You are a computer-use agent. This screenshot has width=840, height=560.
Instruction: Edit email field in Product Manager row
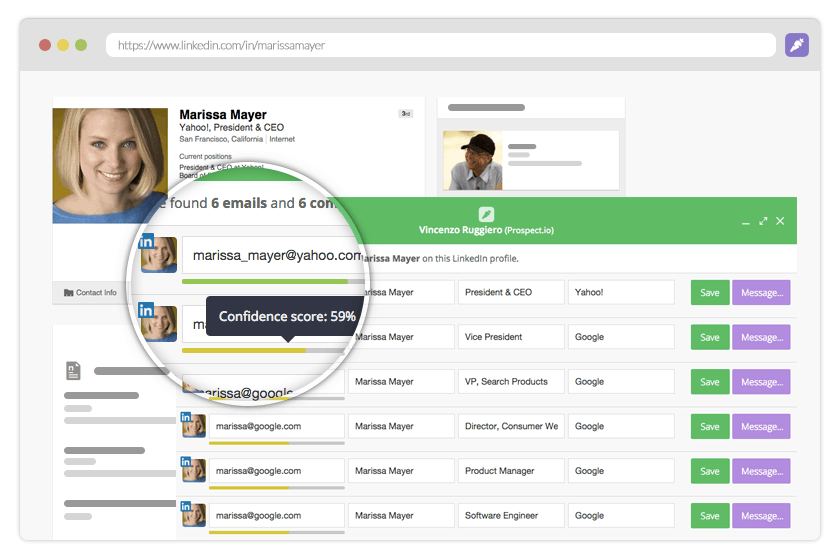276,471
